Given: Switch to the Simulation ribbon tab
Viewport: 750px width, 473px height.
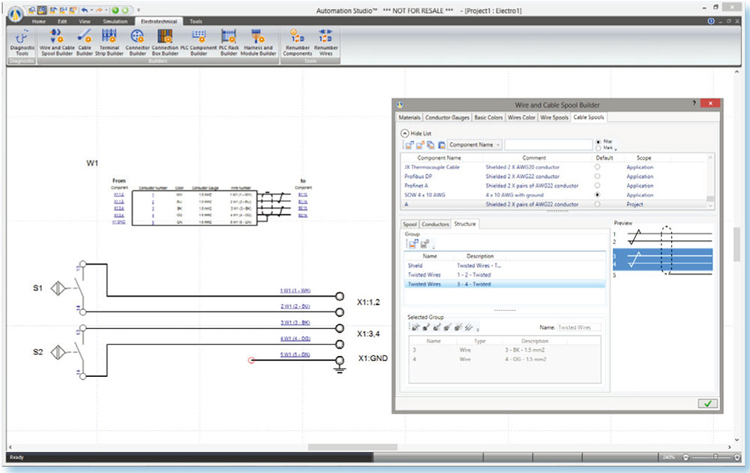Looking at the screenshot, I should pos(115,22).
